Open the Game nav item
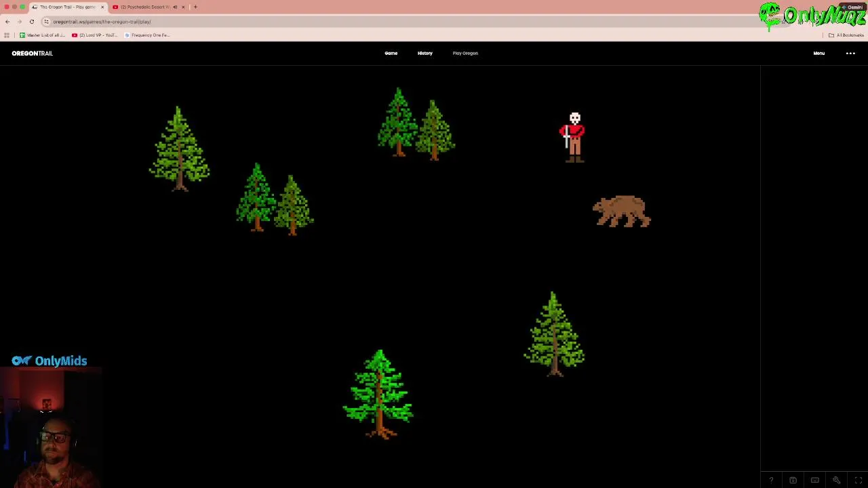Viewport: 868px width, 488px height. (391, 53)
